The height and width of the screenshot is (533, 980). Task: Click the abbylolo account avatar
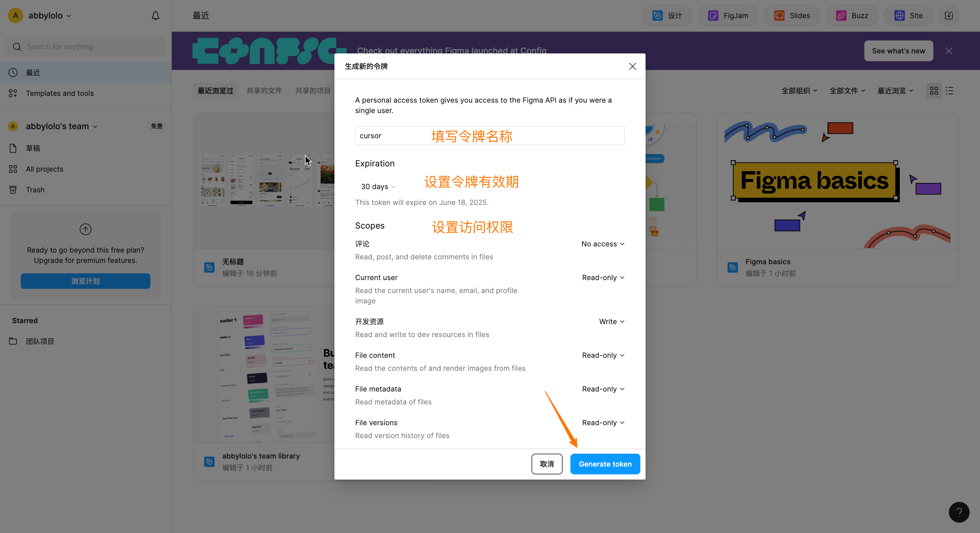coord(16,16)
